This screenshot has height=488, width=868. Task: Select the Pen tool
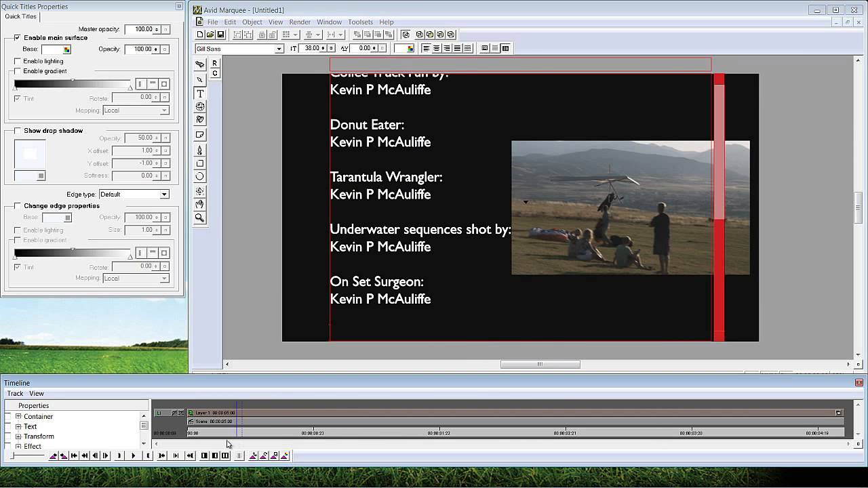pyautogui.click(x=199, y=150)
